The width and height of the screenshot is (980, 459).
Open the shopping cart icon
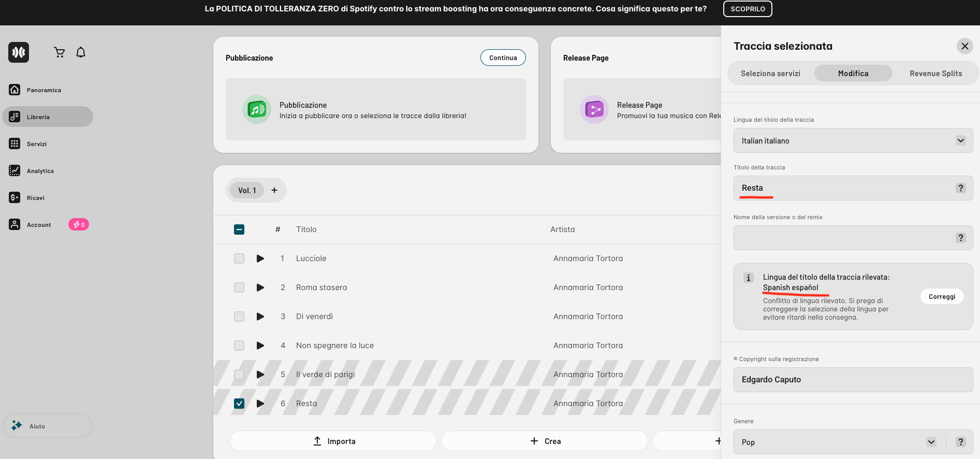(x=60, y=52)
